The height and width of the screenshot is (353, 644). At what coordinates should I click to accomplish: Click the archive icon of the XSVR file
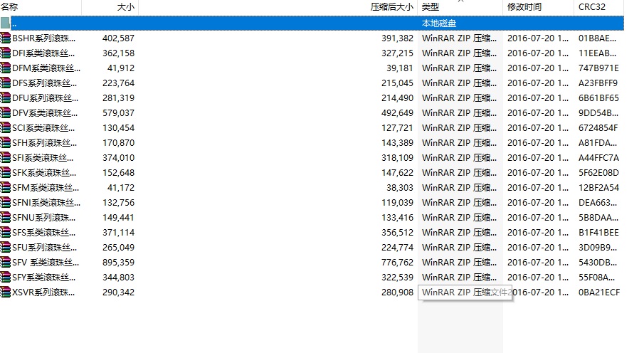click(6, 293)
